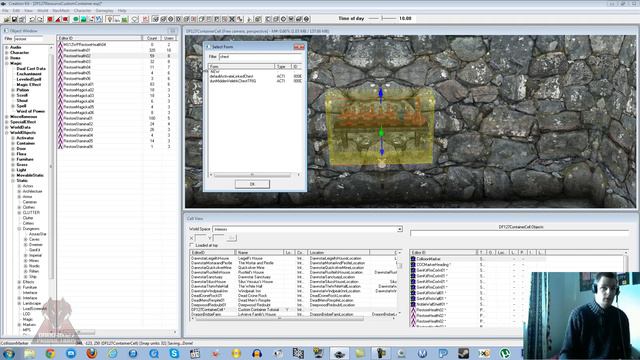Select the RestoreStamina06 row
The image size is (640, 360).
117,146
